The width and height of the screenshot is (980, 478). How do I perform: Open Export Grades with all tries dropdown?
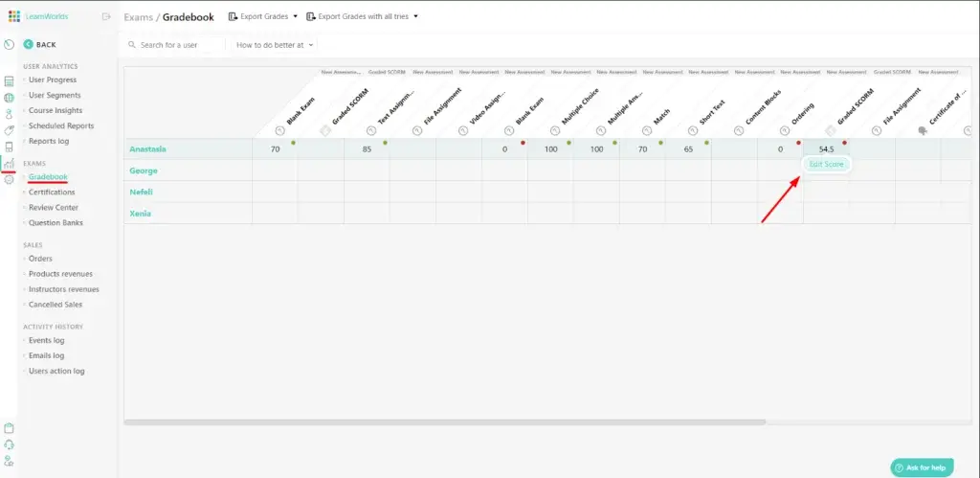(362, 16)
